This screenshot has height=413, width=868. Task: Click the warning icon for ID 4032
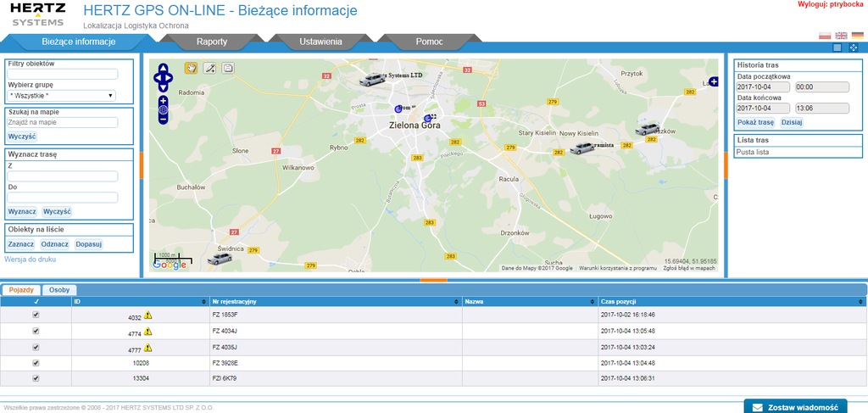click(147, 315)
